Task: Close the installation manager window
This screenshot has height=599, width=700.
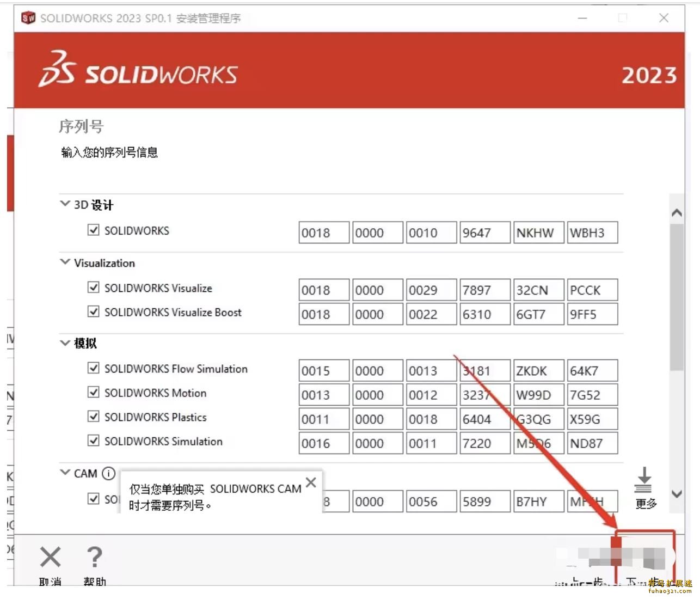Action: tap(664, 18)
